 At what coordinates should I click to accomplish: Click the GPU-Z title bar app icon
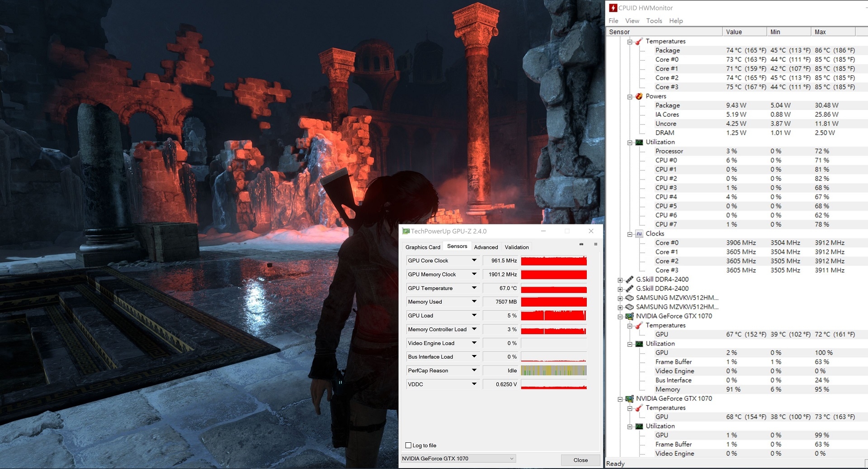[406, 231]
